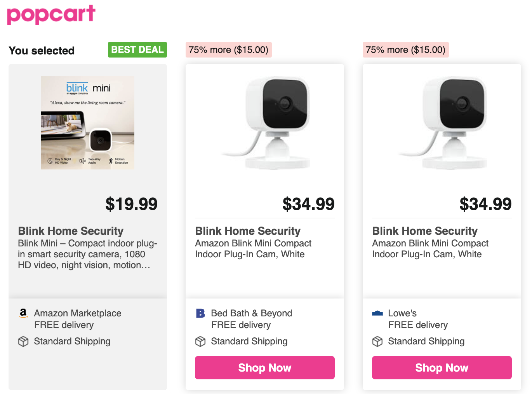Click the Lowe's logo icon
Image resolution: width=532 pixels, height=398 pixels.
tap(377, 313)
